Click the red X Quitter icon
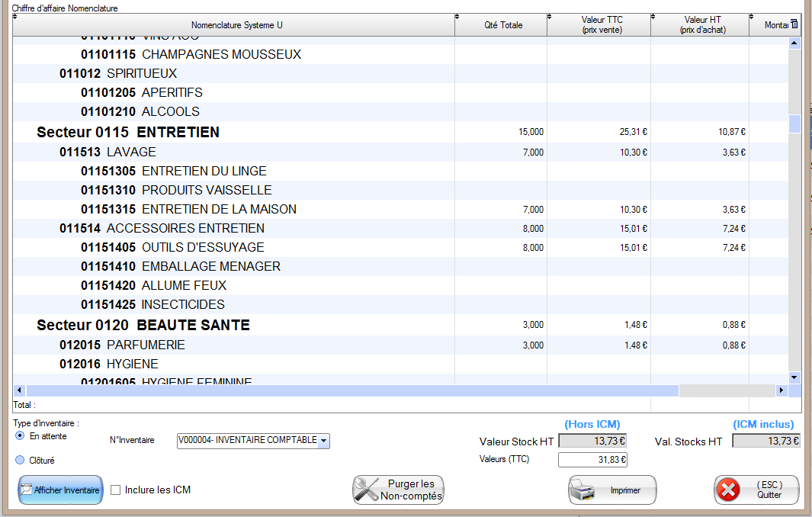This screenshot has height=517, width=812. (729, 490)
